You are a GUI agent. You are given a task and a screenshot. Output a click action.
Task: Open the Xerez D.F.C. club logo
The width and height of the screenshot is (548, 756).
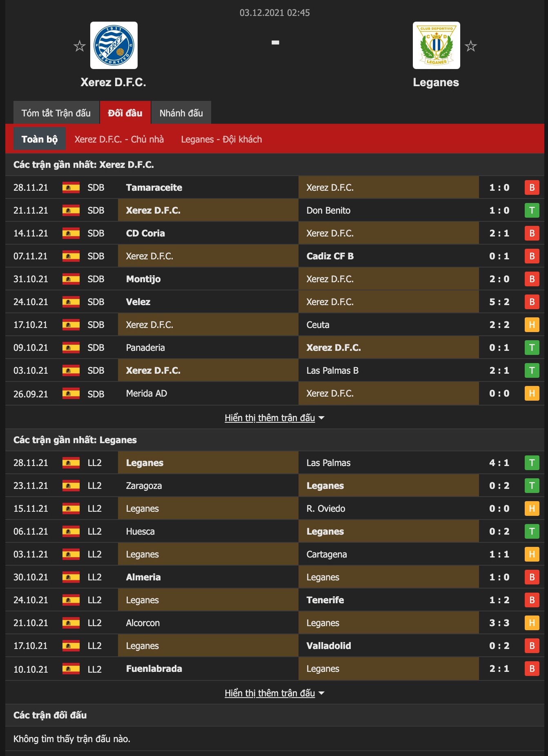[114, 45]
